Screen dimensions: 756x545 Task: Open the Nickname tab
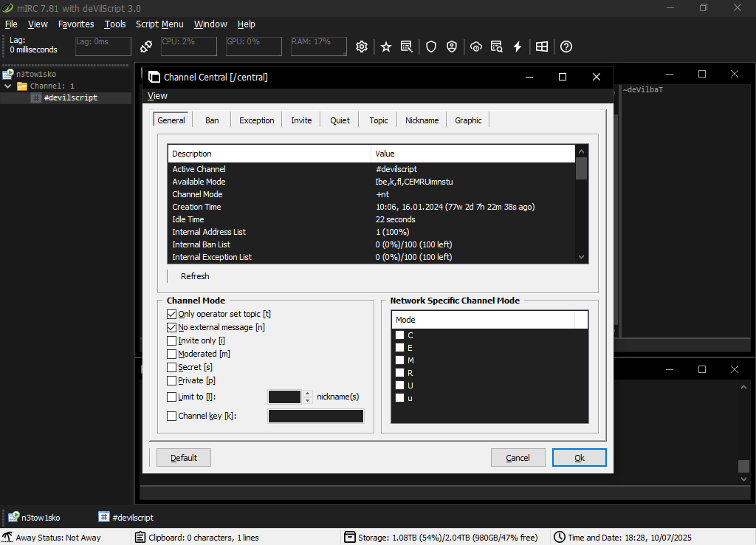click(422, 120)
